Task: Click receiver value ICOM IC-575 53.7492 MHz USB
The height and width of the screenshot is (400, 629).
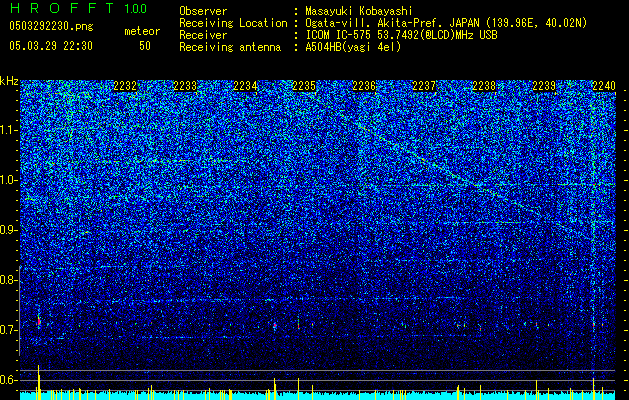Action: click(x=401, y=35)
